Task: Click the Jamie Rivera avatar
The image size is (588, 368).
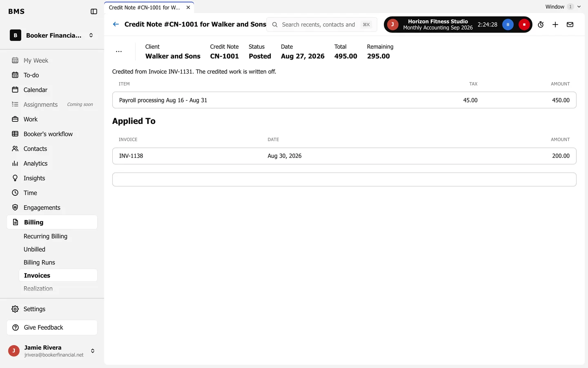Action: 14,351
